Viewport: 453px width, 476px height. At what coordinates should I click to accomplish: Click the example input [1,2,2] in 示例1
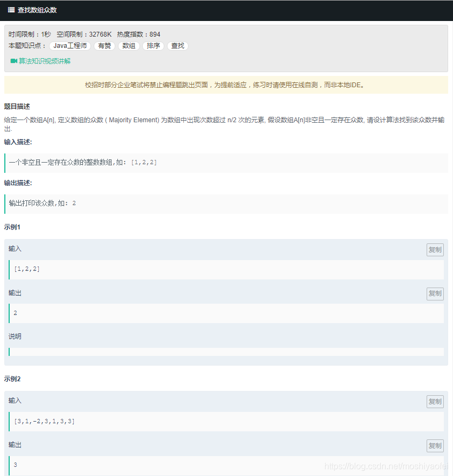point(27,269)
